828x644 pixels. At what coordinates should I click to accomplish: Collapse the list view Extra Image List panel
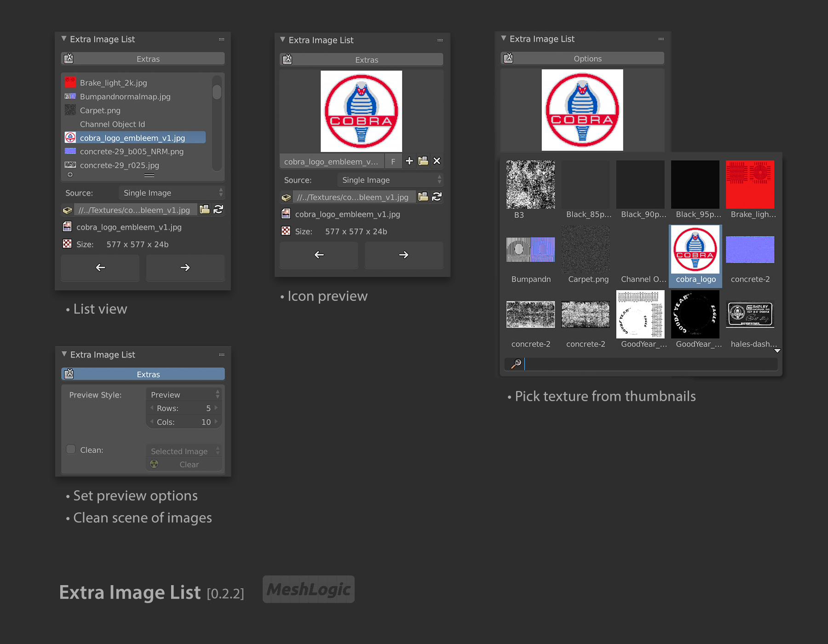pyautogui.click(x=64, y=39)
